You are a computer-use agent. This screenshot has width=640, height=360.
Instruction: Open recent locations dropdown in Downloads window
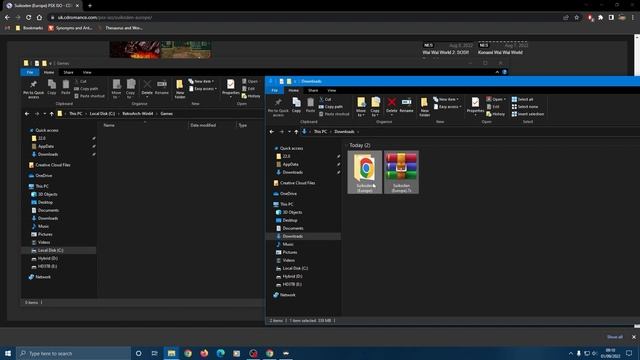point(289,131)
